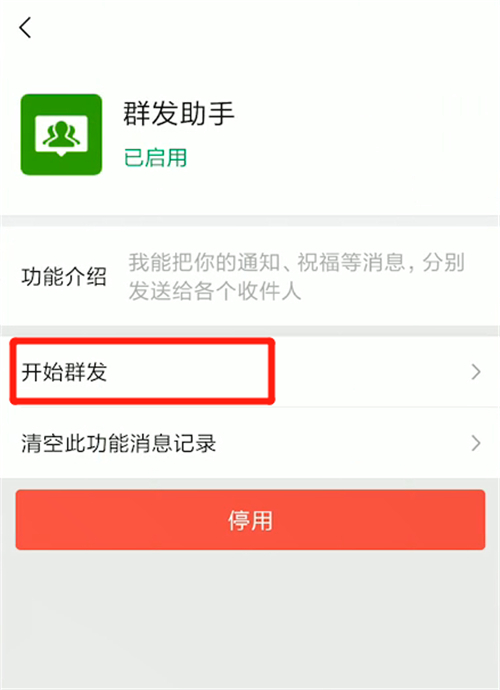Tap the empty gray area below 停用

pyautogui.click(x=250, y=620)
